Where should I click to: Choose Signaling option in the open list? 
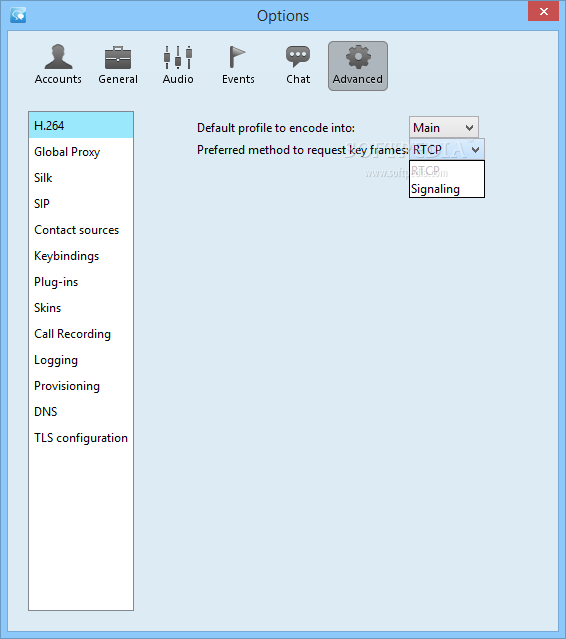tap(447, 189)
